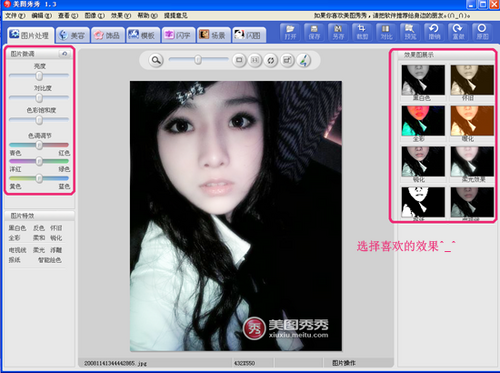Open the 帮助 menu
The height and width of the screenshot is (373, 500).
pyautogui.click(x=148, y=16)
